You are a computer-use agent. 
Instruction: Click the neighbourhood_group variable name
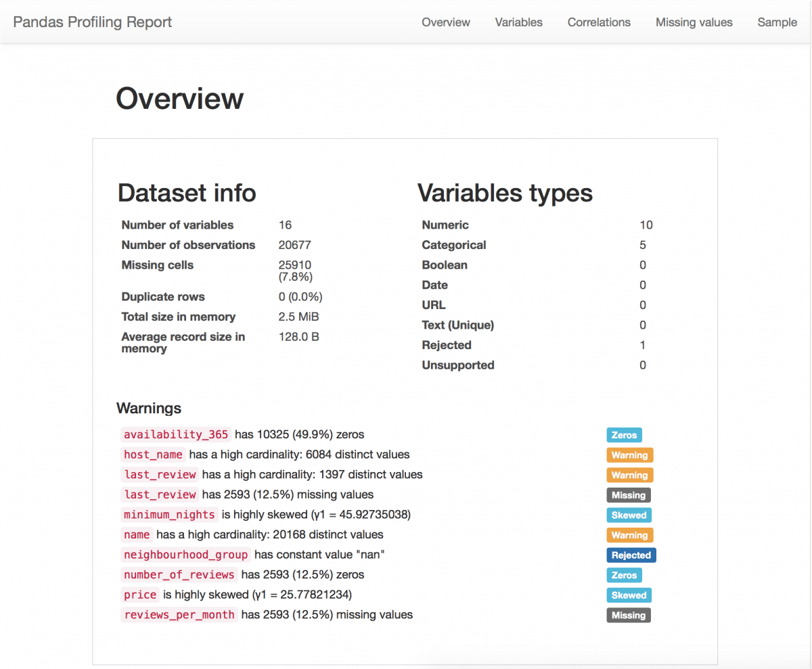[x=185, y=555]
